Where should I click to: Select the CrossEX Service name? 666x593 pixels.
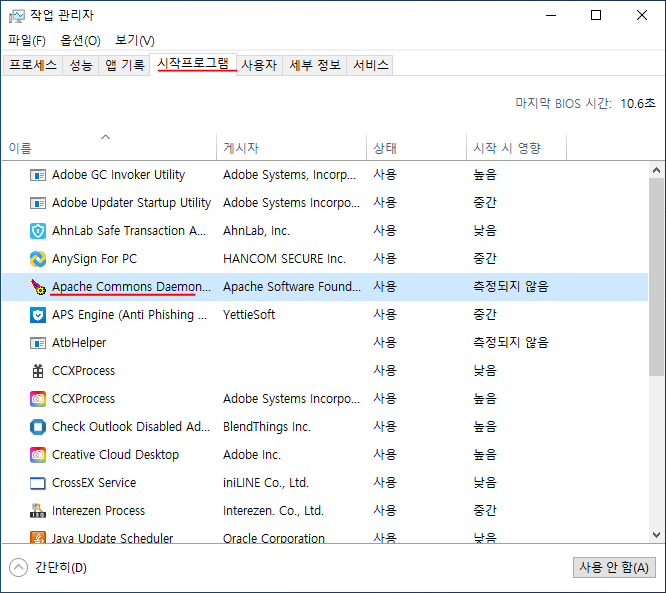(94, 483)
